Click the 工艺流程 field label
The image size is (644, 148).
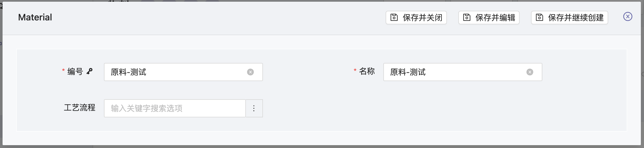click(x=80, y=108)
